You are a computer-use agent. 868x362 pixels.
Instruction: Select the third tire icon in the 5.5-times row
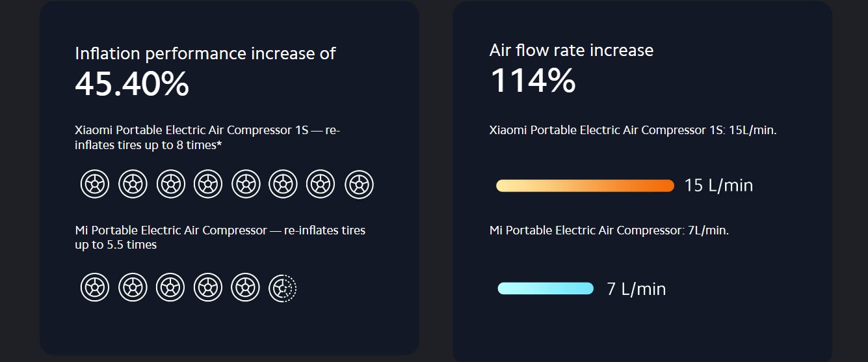click(170, 287)
